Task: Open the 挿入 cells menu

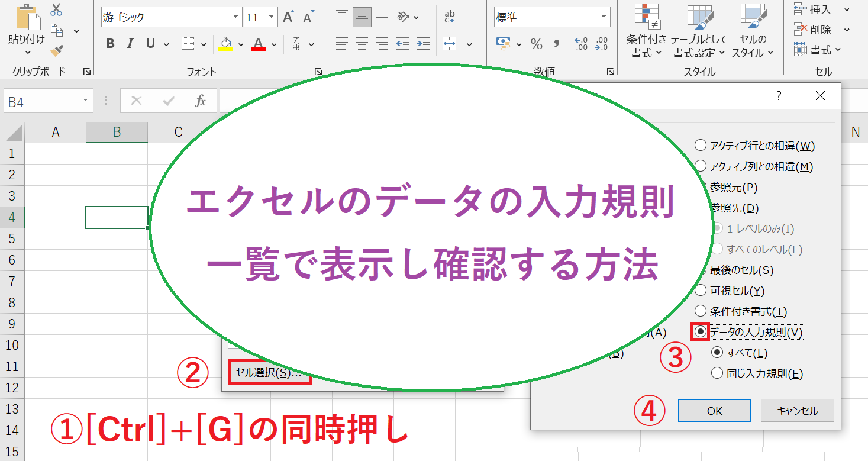Action: (821, 9)
